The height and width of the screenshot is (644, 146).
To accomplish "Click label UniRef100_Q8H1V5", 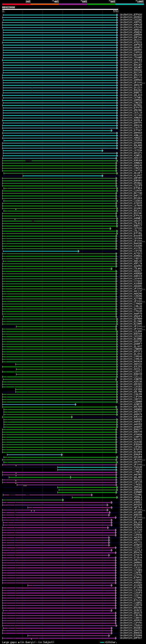I will click(x=131, y=85).
